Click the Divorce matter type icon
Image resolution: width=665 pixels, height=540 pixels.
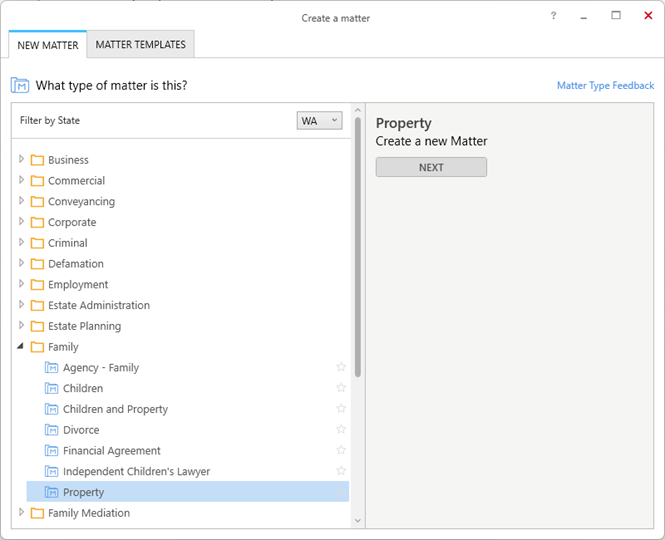[51, 430]
